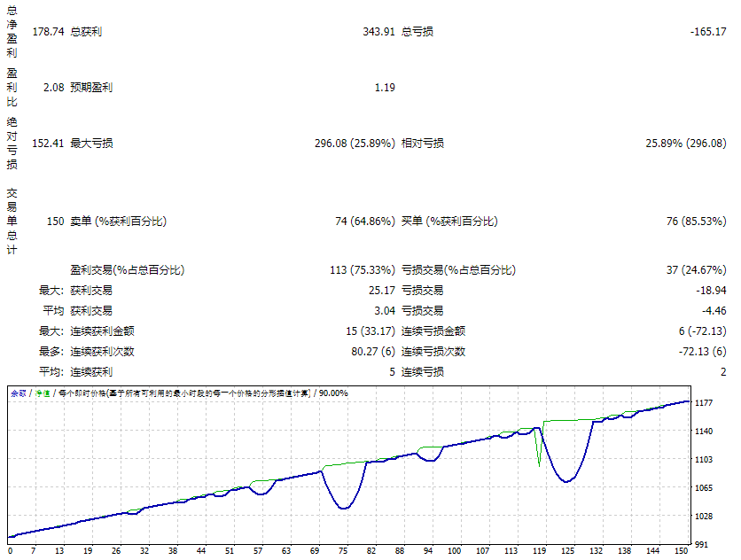Click the average profit trade value 3.04

385,310
